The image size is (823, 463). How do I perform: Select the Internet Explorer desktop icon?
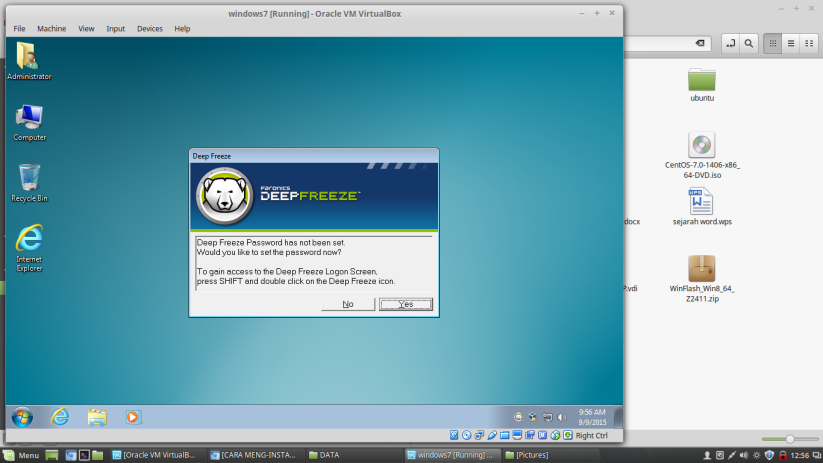29,248
